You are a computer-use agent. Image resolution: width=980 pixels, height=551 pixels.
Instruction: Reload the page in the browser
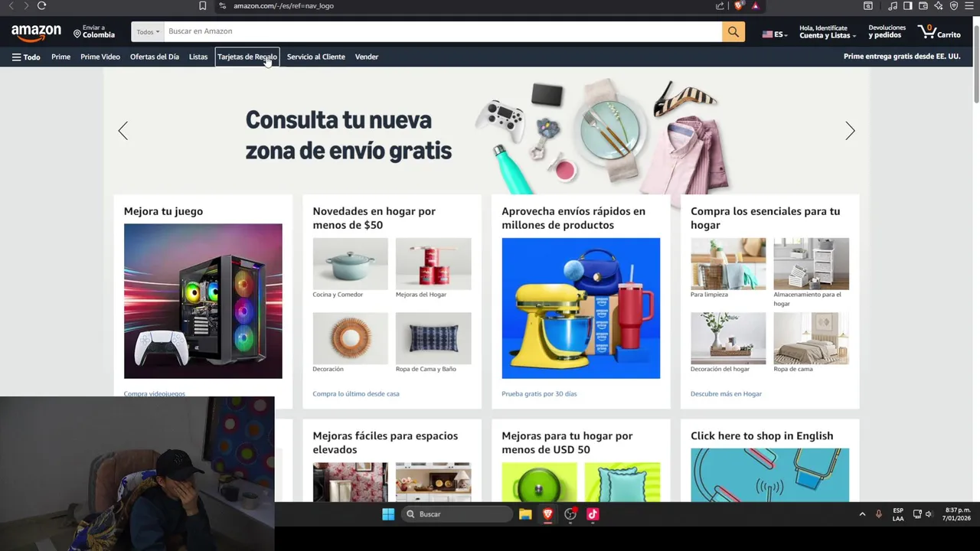click(x=41, y=6)
